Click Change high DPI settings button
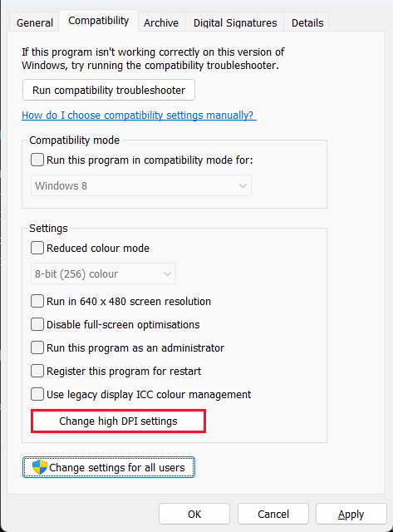 (x=118, y=421)
